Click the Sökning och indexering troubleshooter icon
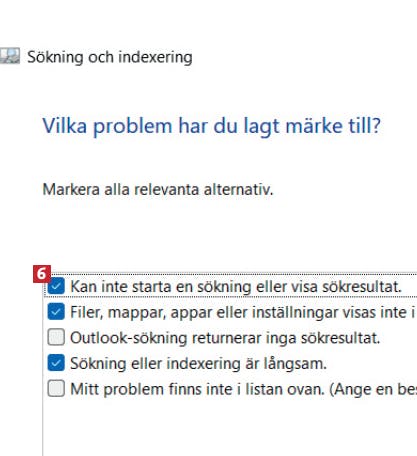This screenshot has height=456, width=417. point(10,56)
